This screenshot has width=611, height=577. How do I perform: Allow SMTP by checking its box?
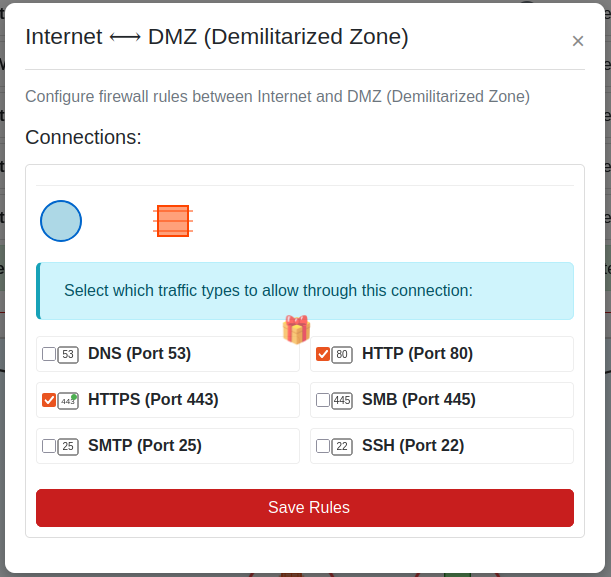[x=49, y=446]
